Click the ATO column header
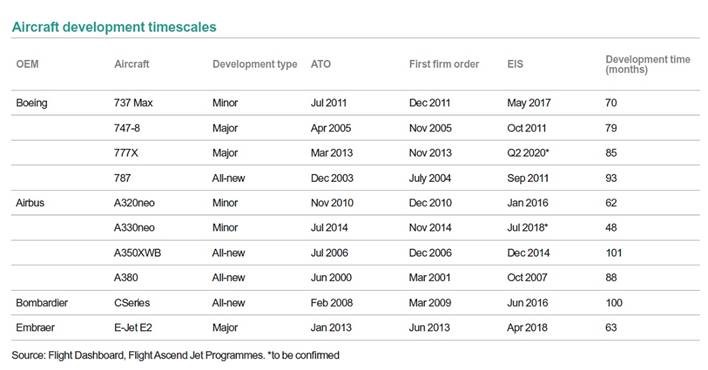 pos(321,64)
